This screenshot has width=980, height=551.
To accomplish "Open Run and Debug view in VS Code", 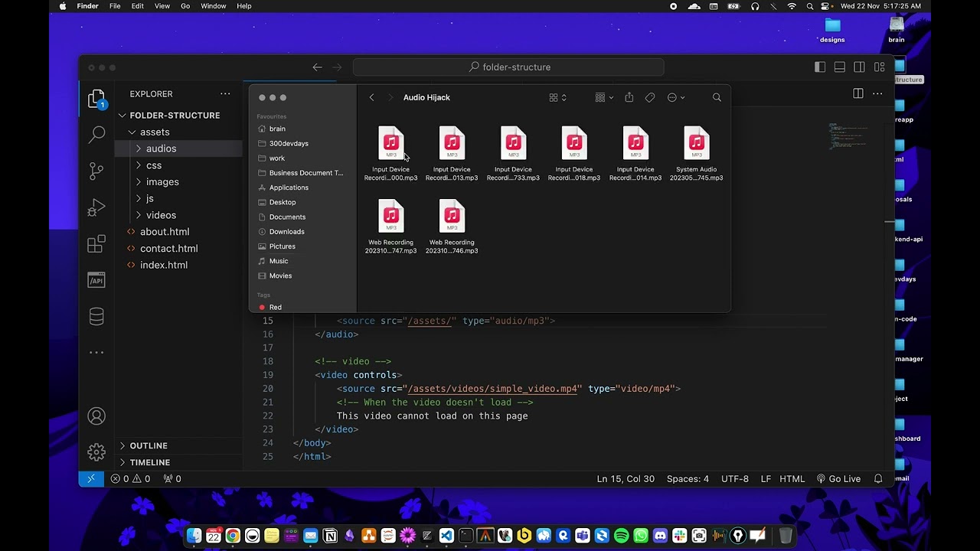I will click(x=96, y=207).
